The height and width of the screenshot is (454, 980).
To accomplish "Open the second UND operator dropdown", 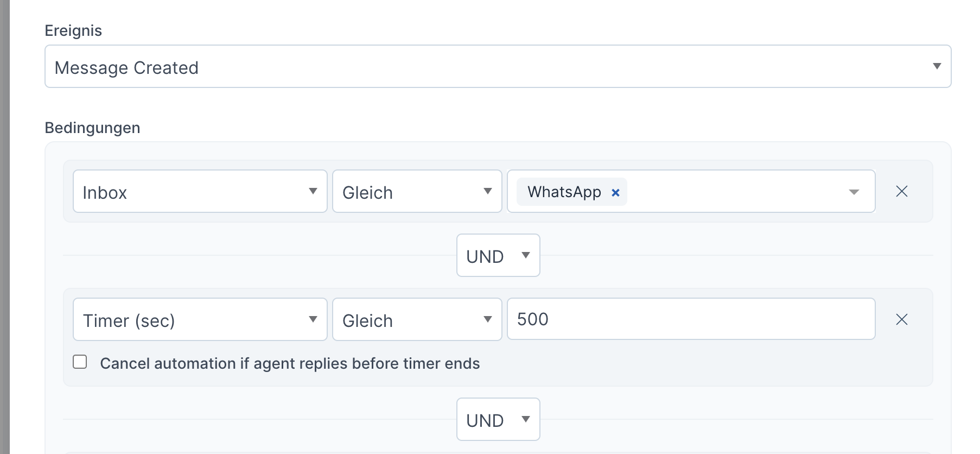I will pyautogui.click(x=498, y=419).
